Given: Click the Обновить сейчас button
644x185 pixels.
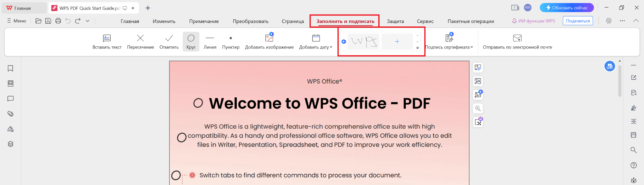Looking at the screenshot, I should (567, 8).
